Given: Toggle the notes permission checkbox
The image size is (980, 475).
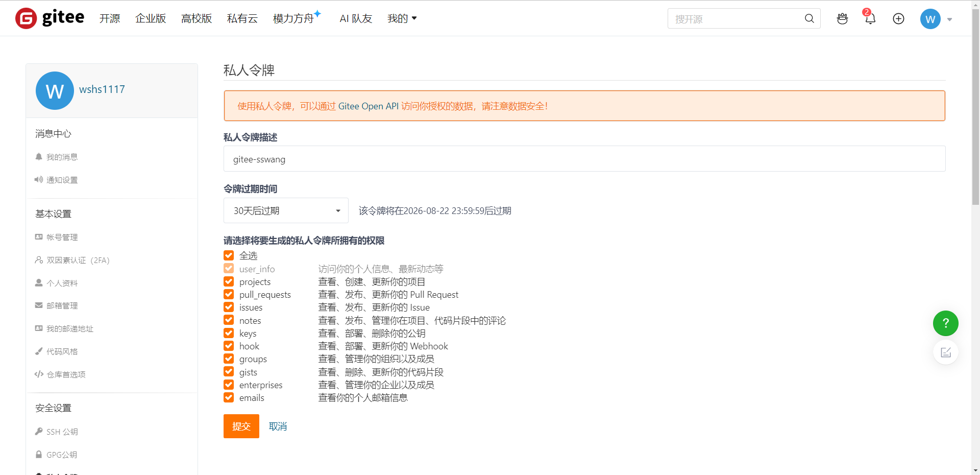Looking at the screenshot, I should [x=229, y=320].
